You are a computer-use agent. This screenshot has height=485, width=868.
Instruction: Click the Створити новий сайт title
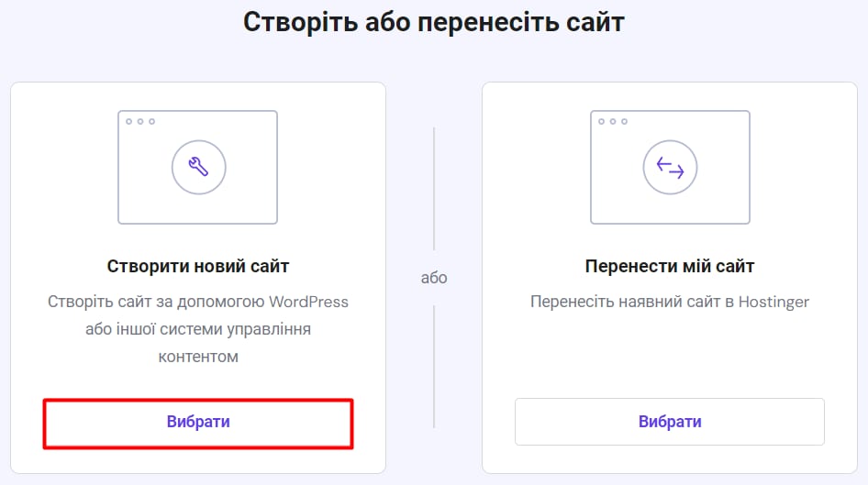[197, 267]
